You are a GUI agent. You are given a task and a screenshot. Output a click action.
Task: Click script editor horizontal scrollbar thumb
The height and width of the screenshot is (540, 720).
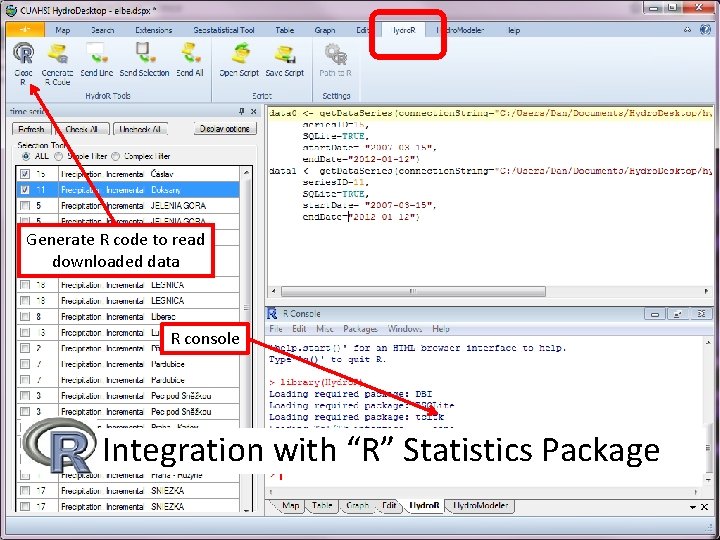coord(413,291)
